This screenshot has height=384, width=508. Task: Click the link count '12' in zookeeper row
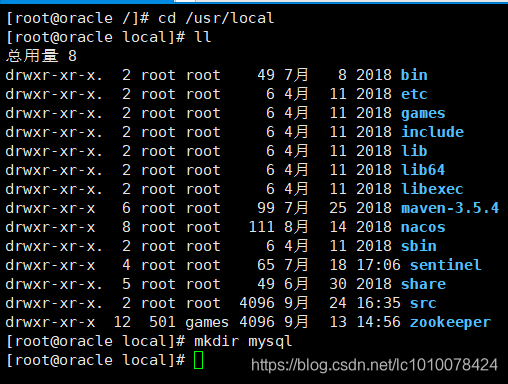tap(122, 322)
